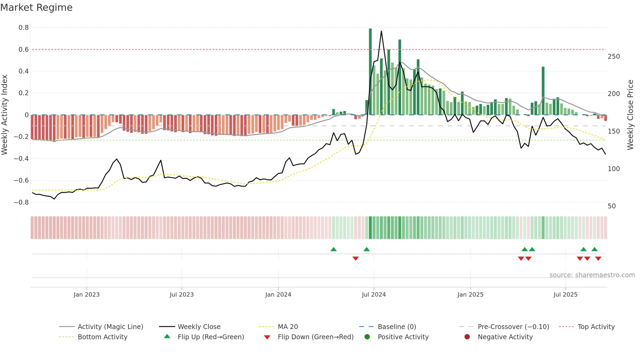Hide the Baseline (0) series via legend
The height and width of the screenshot is (362, 644).
(387, 327)
